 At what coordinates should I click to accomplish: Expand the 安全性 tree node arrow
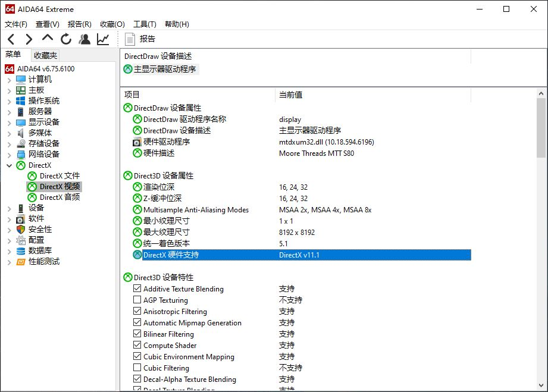10,230
